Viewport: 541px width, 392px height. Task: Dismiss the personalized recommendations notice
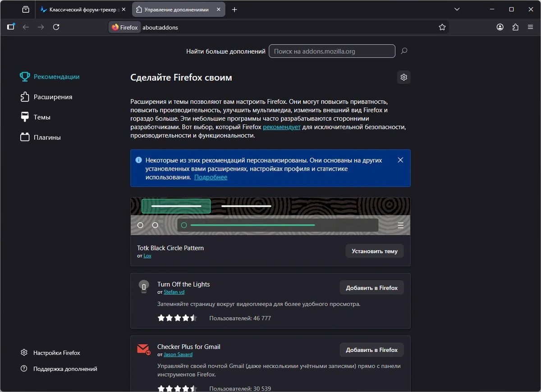click(x=400, y=160)
